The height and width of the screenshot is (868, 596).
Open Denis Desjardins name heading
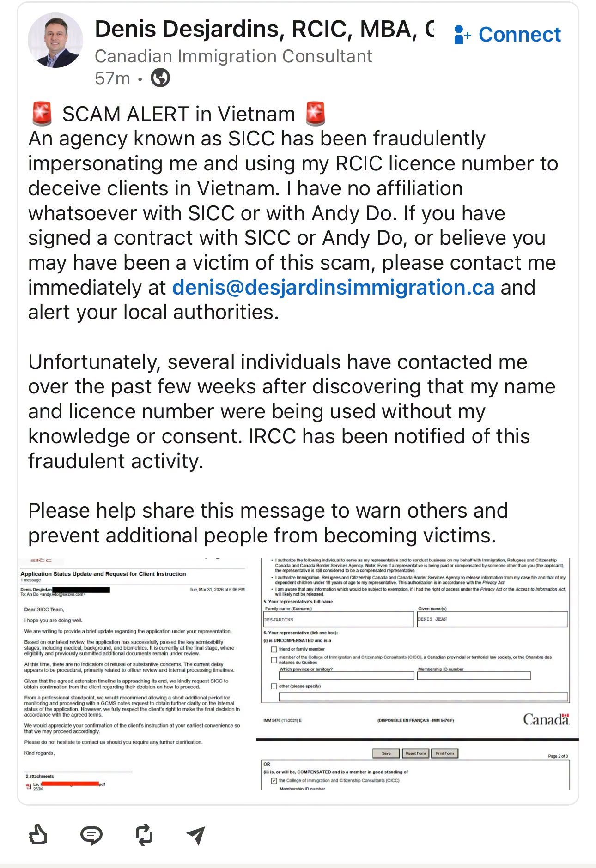[x=264, y=29]
